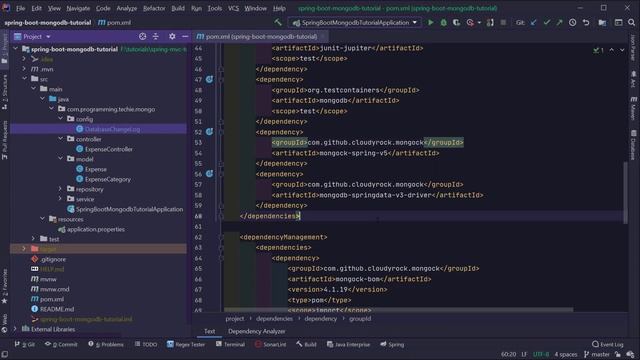The image size is (640, 360).
Task: Expand the service package
Action: (x=60, y=199)
